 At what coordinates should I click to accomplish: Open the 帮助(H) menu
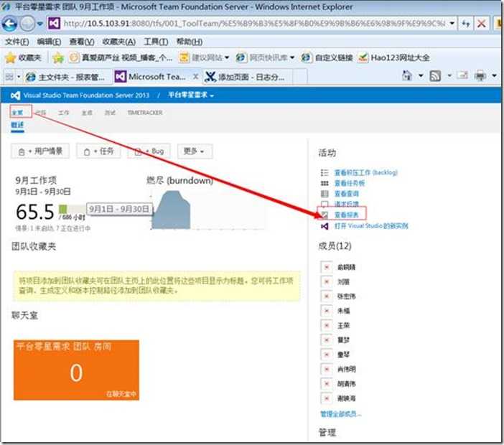point(190,42)
